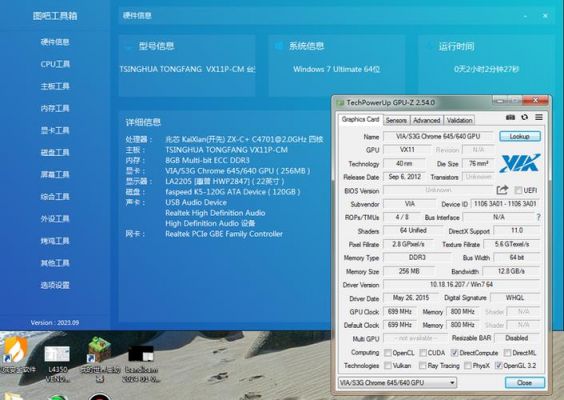Open 屏幕工具 in the sidebar
This screenshot has width=564, height=400.
click(x=55, y=175)
